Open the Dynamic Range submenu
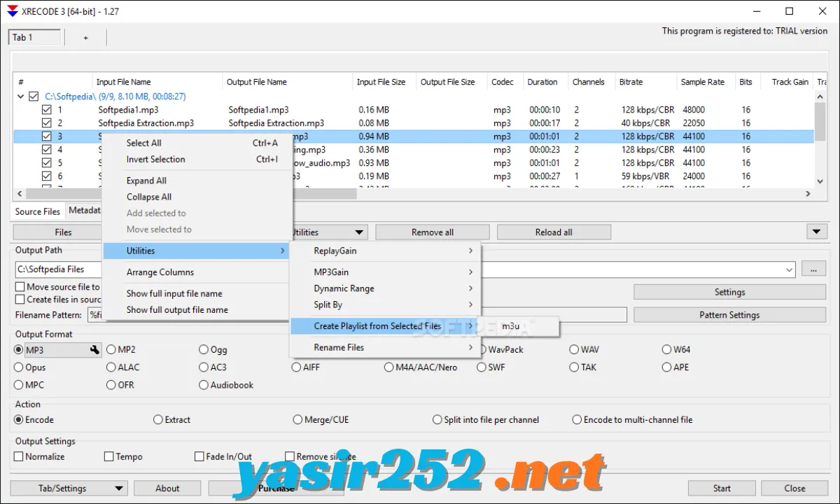Viewport: 840px width, 504px height. (385, 288)
